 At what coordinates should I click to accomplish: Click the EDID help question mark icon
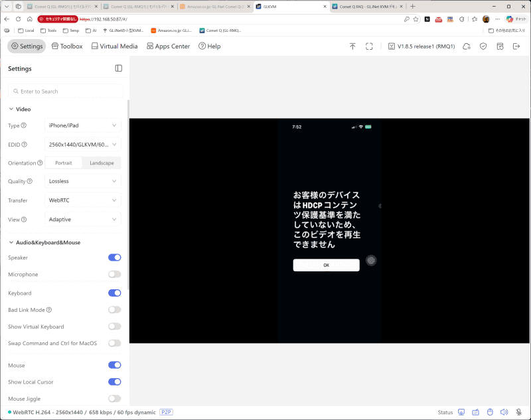25,145
